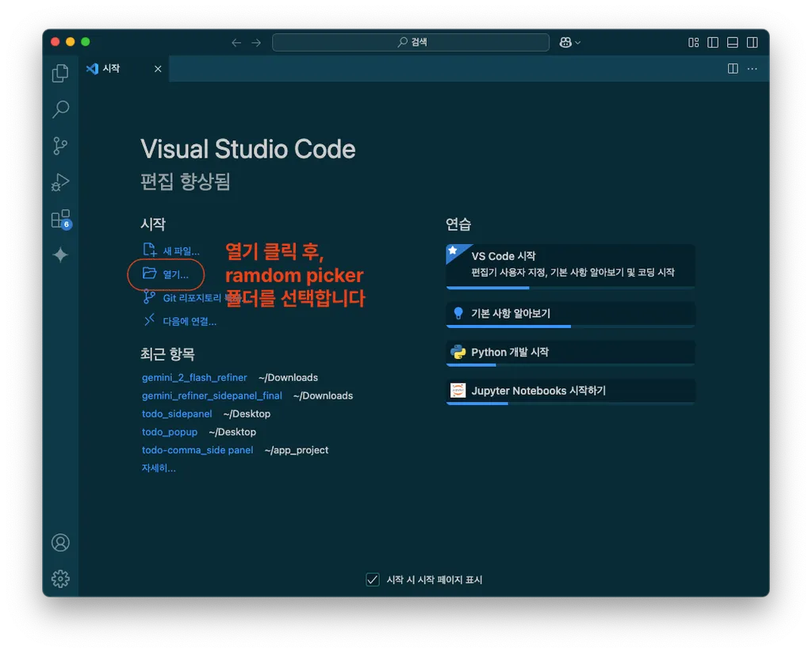
Task: Go back with the left arrow
Action: [x=236, y=43]
